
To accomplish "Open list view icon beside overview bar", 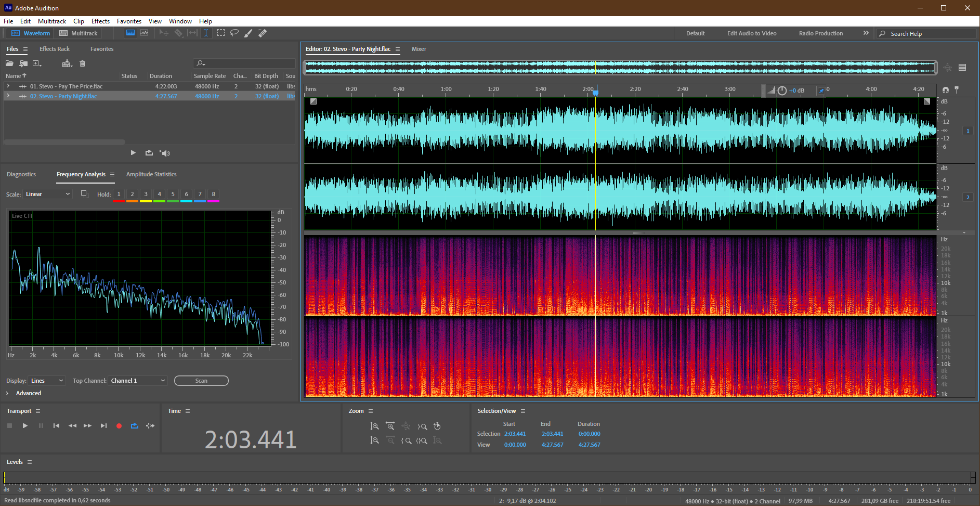I will (x=962, y=67).
